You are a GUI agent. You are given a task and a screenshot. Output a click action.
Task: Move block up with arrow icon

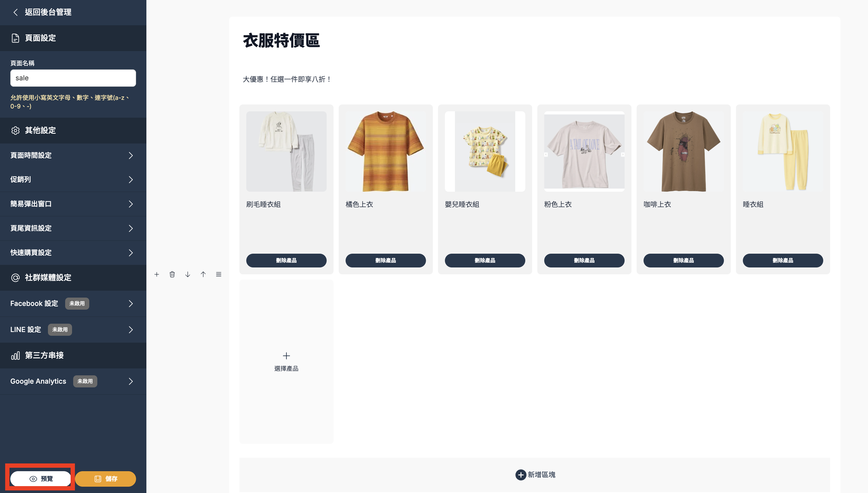[x=203, y=274]
